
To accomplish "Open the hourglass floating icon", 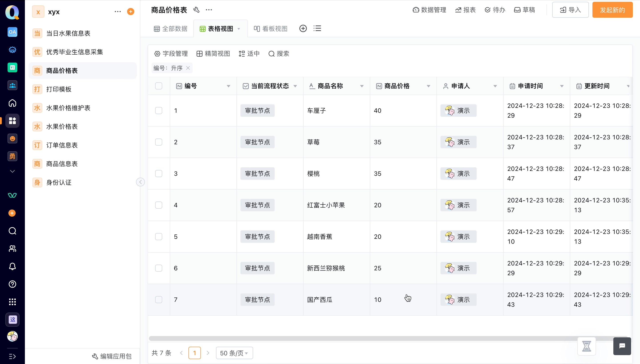I will (x=586, y=346).
